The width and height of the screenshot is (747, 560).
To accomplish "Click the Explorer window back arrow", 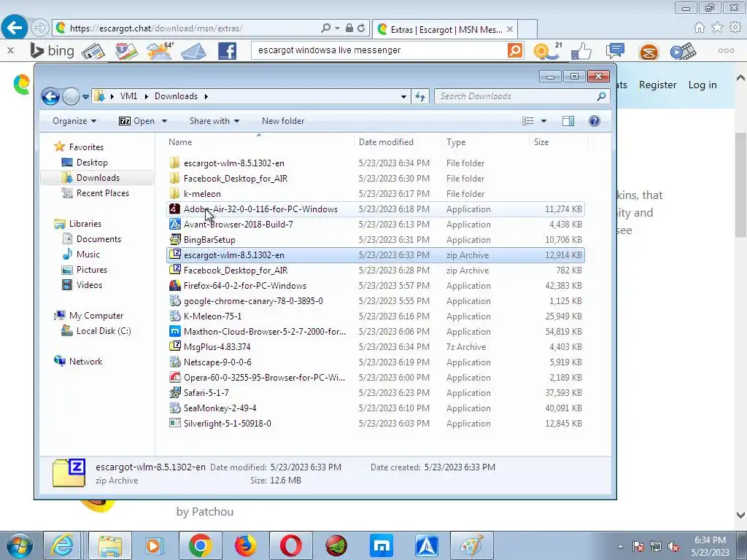I will (50, 96).
